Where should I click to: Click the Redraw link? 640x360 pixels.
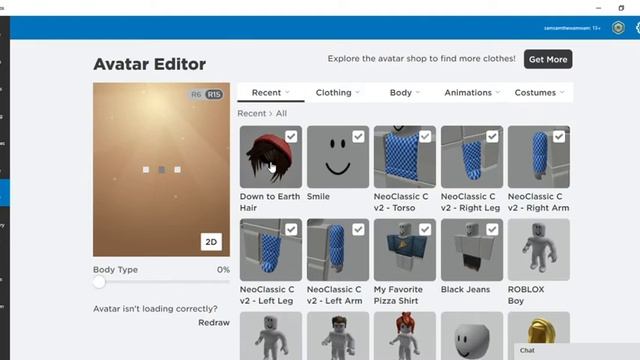tap(214, 322)
